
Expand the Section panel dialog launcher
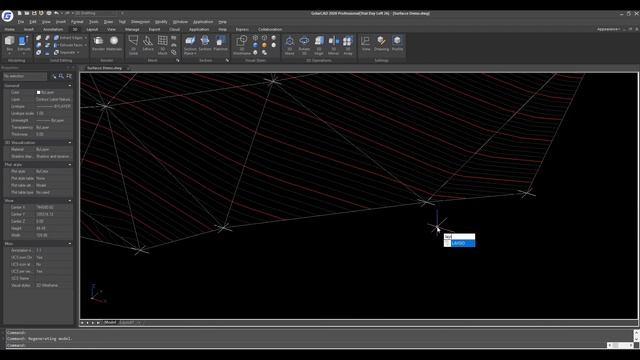click(x=227, y=60)
